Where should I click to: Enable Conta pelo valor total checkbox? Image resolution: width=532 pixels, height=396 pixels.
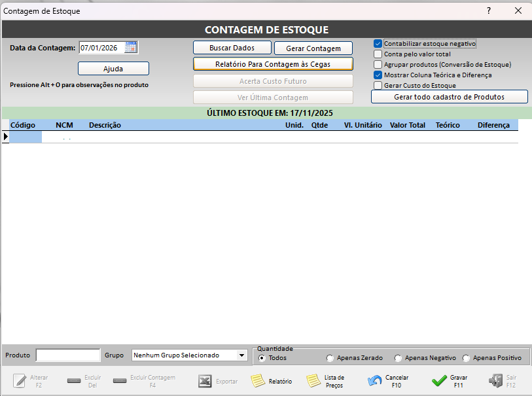point(378,54)
